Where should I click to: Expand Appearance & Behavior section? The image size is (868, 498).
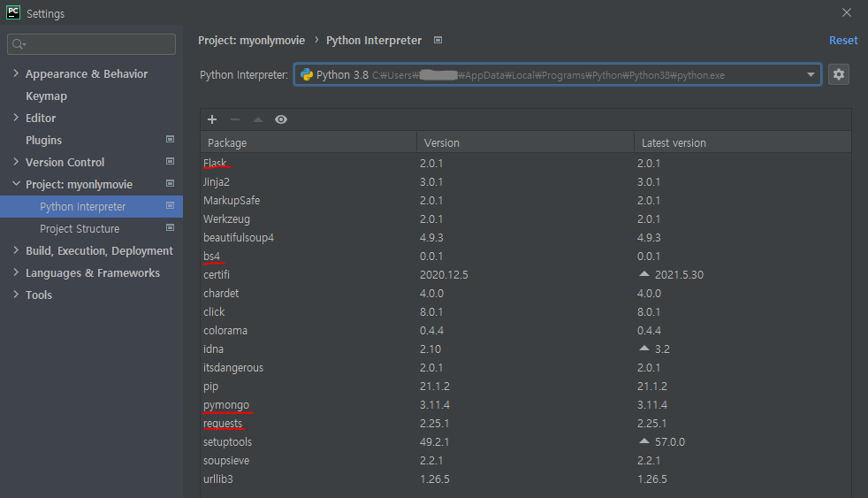[x=16, y=73]
